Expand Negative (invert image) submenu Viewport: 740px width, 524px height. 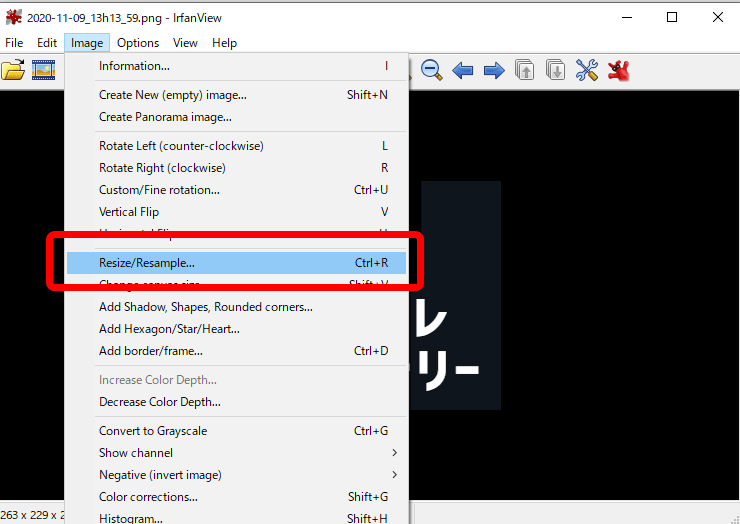click(236, 475)
